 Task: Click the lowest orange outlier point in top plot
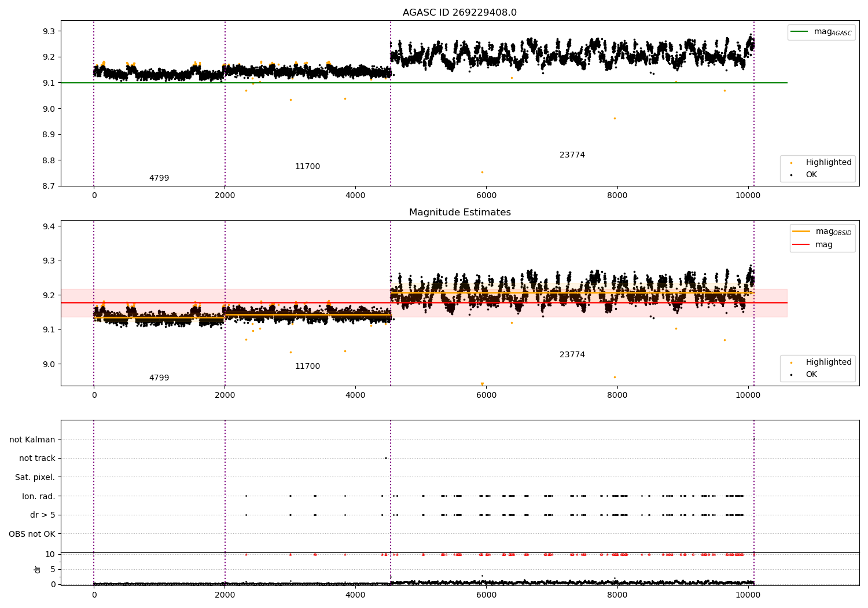point(482,172)
